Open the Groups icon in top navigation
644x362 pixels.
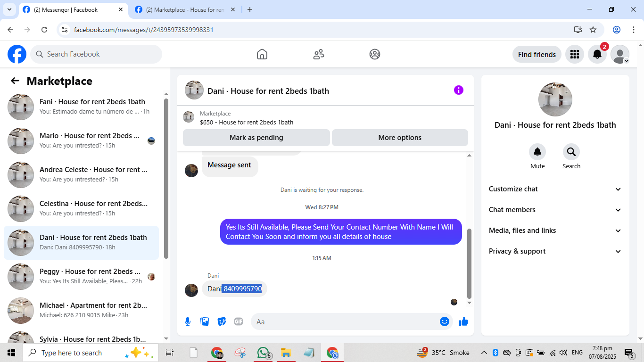(x=375, y=54)
